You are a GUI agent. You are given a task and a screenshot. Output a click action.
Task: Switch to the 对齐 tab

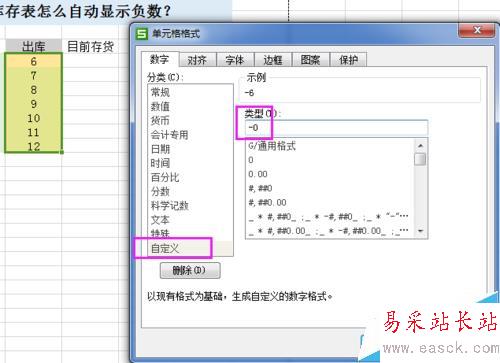click(197, 60)
